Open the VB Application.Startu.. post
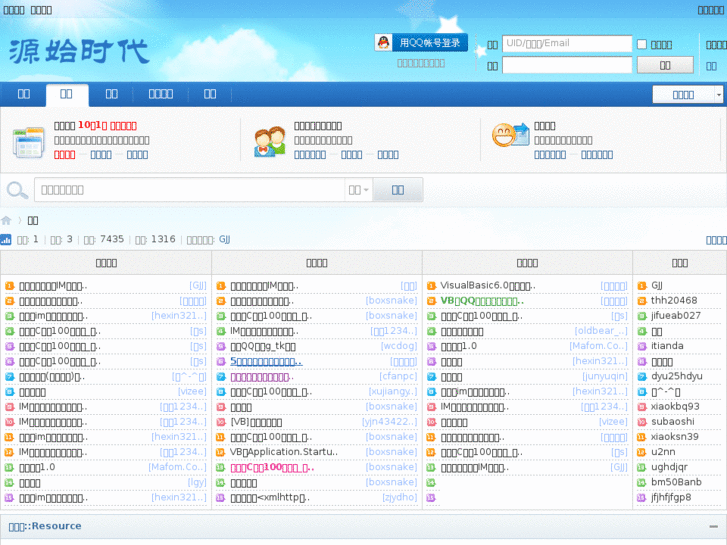Screen dimensions: 727x545 pyautogui.click(x=284, y=452)
